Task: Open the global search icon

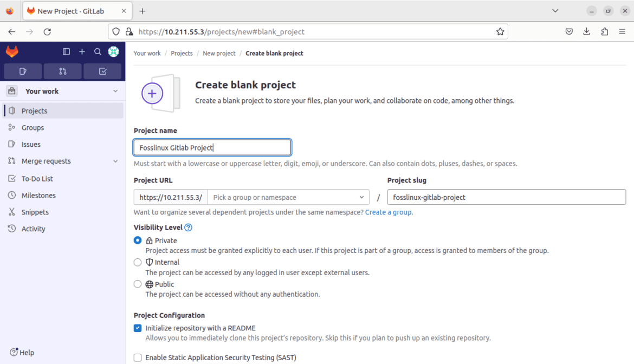Action: coord(98,51)
